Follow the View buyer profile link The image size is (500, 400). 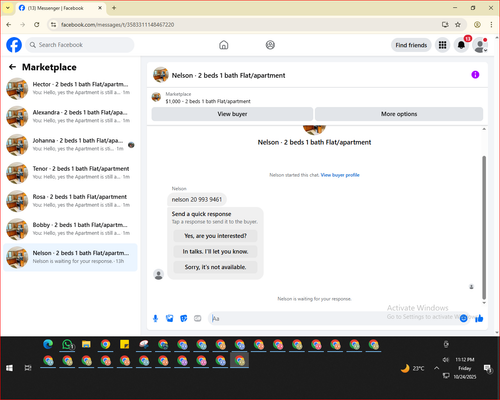click(340, 175)
